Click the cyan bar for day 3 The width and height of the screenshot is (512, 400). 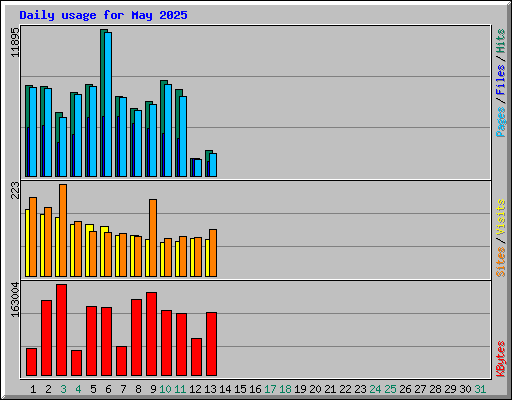[x=63, y=147]
